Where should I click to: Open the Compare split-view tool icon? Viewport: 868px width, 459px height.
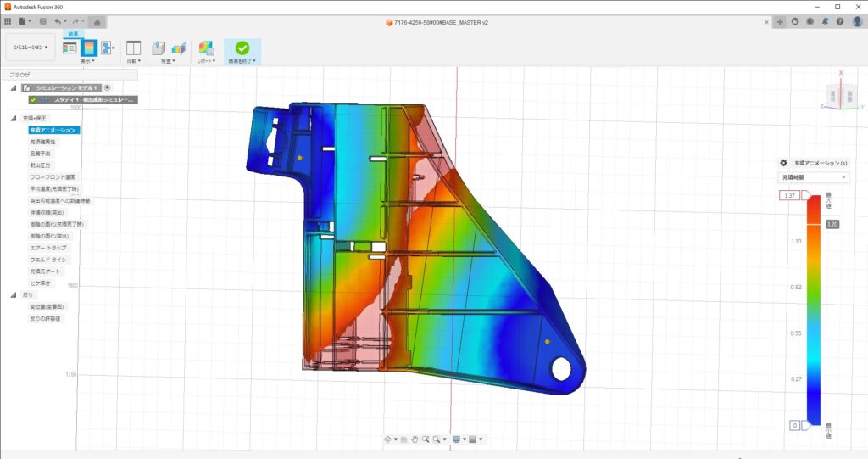[x=133, y=48]
